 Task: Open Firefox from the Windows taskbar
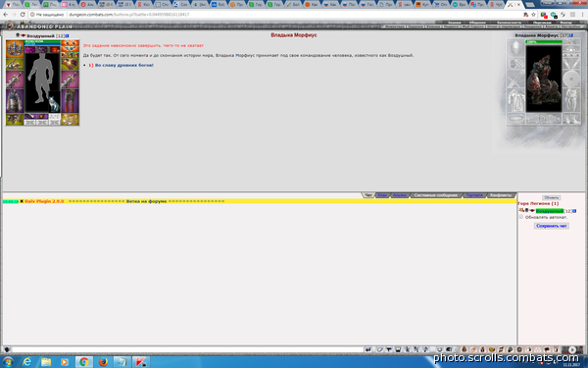[x=103, y=362]
